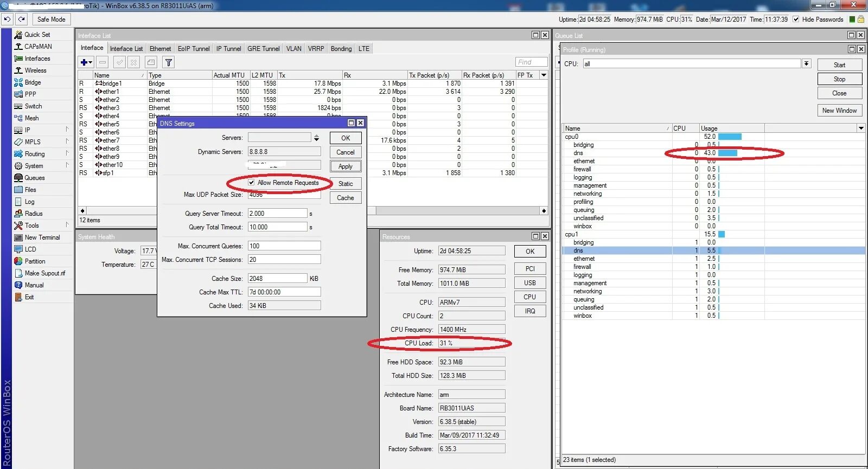Viewport: 868px width, 469px height.
Task: Open Quick Set from sidebar
Action: 37,35
